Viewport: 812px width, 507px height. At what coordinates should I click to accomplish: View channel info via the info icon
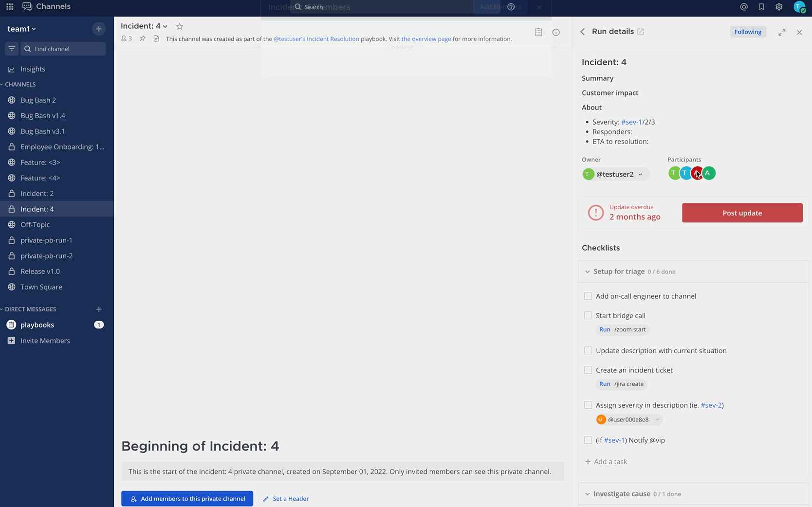pos(556,32)
